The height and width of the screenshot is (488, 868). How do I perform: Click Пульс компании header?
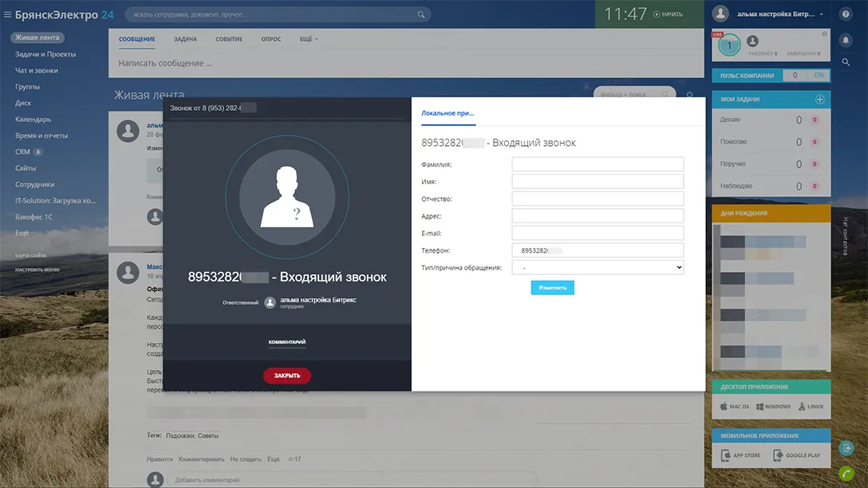(747, 76)
